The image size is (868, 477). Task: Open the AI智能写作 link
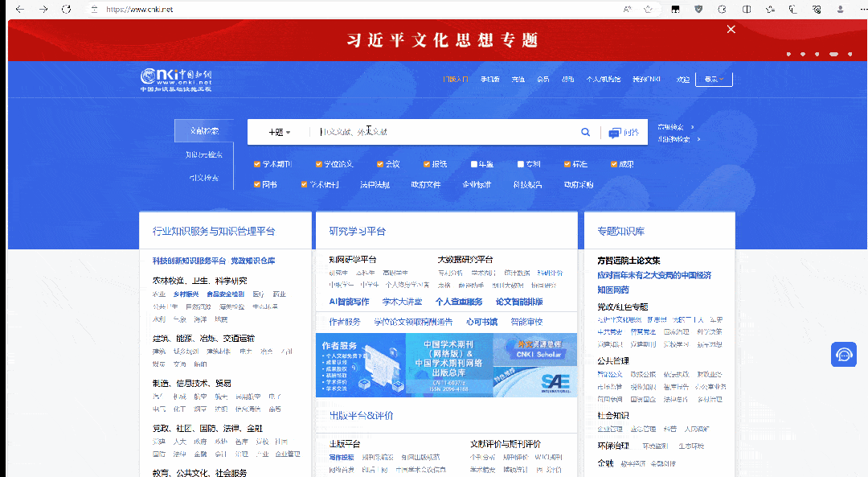click(349, 302)
